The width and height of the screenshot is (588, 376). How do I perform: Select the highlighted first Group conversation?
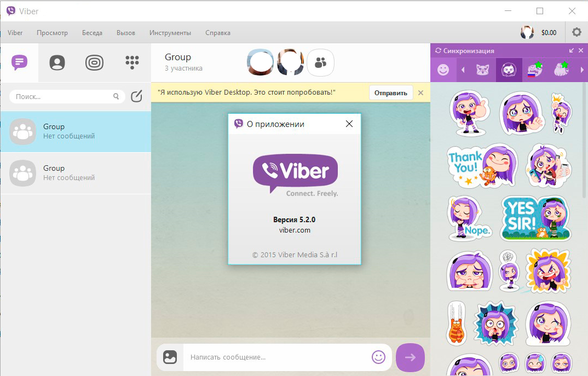click(76, 131)
